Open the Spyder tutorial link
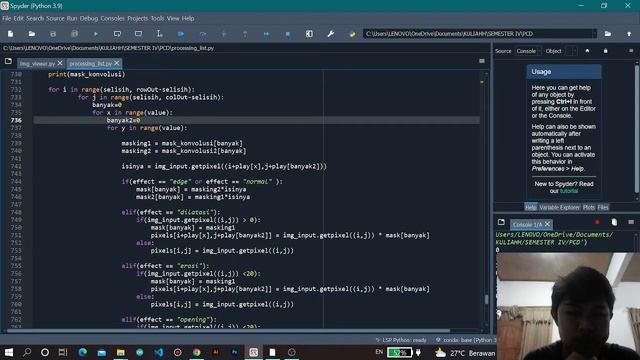Screen dimensions: 640x360 point(569,191)
